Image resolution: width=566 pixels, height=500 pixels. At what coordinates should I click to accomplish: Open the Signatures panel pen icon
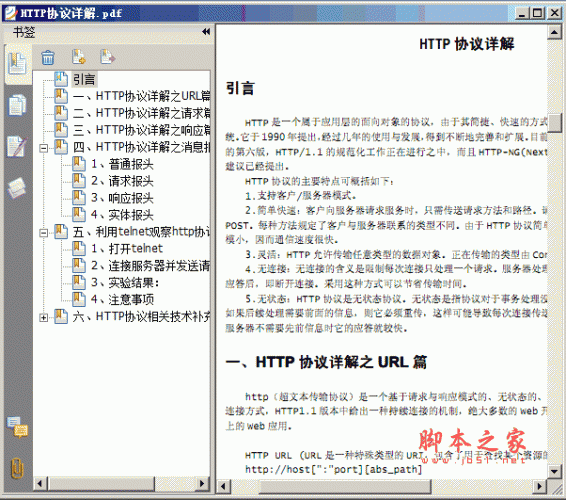[x=17, y=147]
